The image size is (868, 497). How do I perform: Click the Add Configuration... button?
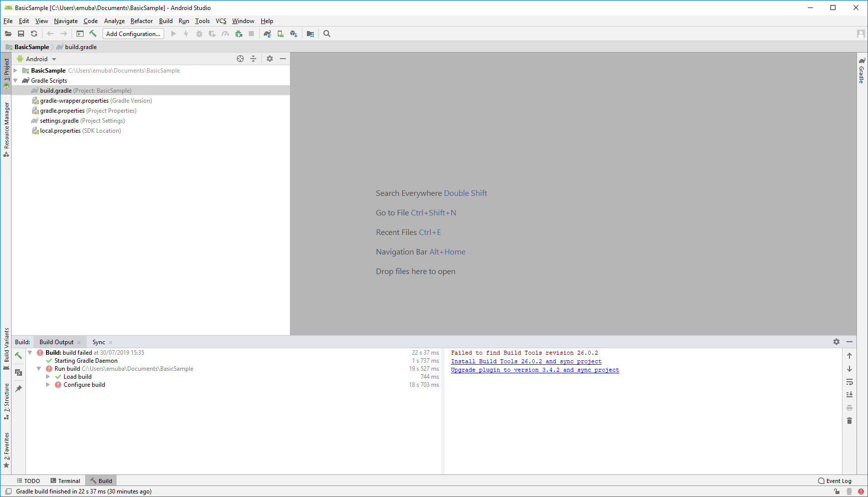[133, 34]
